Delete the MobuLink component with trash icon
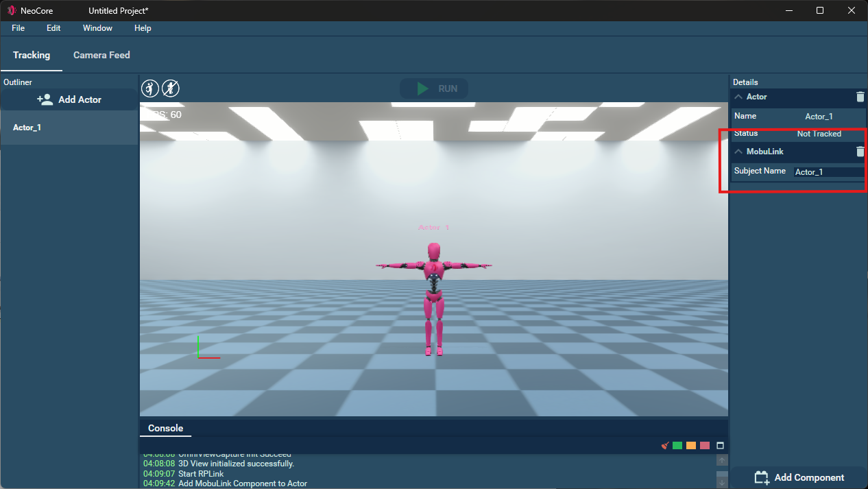Image resolution: width=868 pixels, height=489 pixels. tap(860, 152)
